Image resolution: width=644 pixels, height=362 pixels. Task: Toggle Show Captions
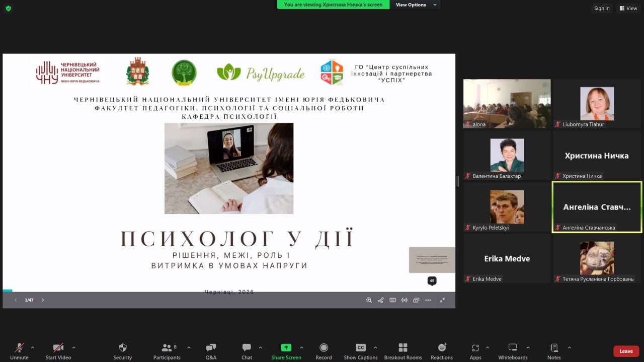click(x=360, y=351)
